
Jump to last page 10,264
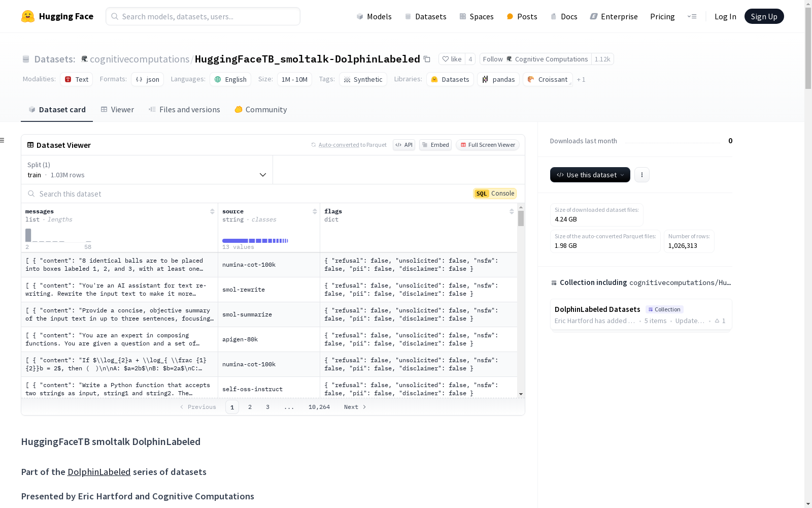[x=319, y=407]
